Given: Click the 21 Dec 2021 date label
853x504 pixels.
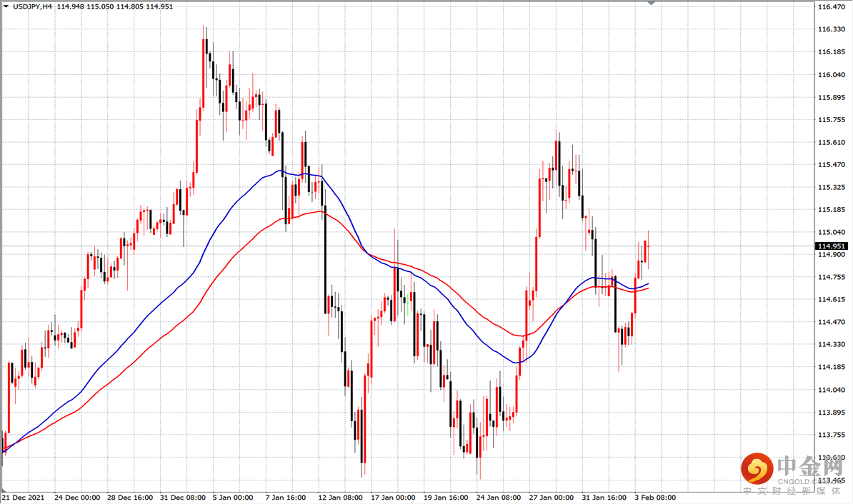Looking at the screenshot, I should [x=23, y=498].
